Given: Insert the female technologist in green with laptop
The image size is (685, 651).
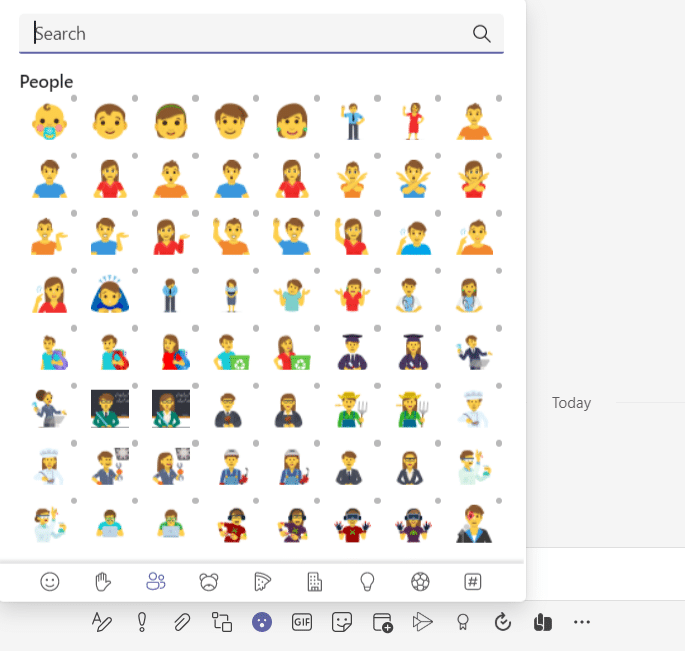Looking at the screenshot, I should pos(171,523).
